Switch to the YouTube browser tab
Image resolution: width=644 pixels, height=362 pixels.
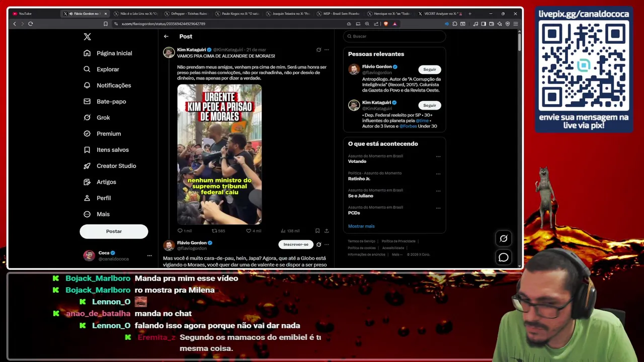pyautogui.click(x=34, y=14)
